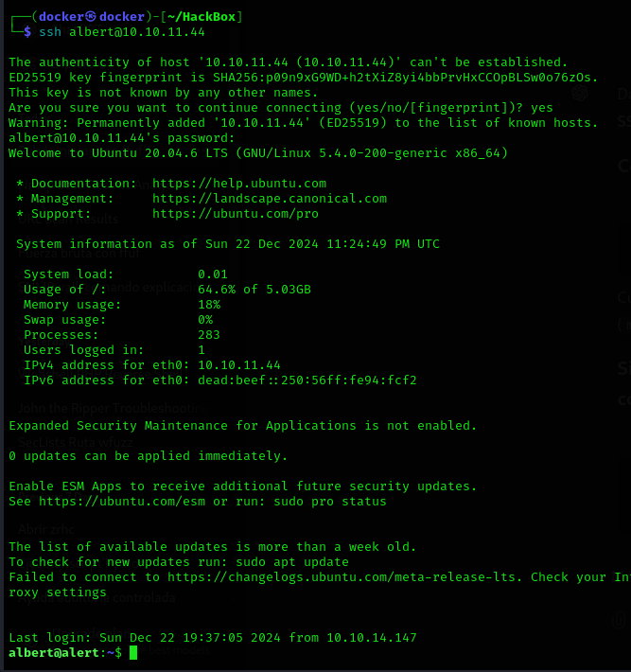631x672 pixels.
Task: Click the ssh albert@10.10.11.44 command text
Action: (x=121, y=32)
